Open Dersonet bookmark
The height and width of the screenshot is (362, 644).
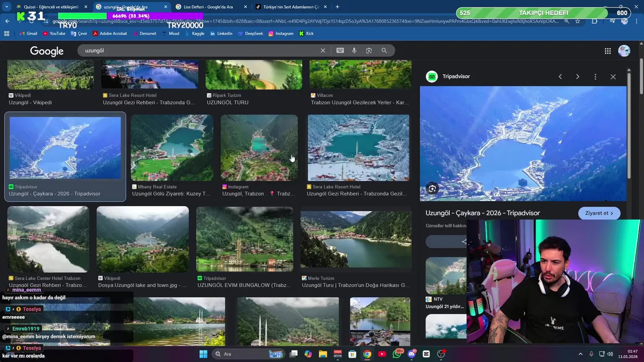[x=144, y=33]
